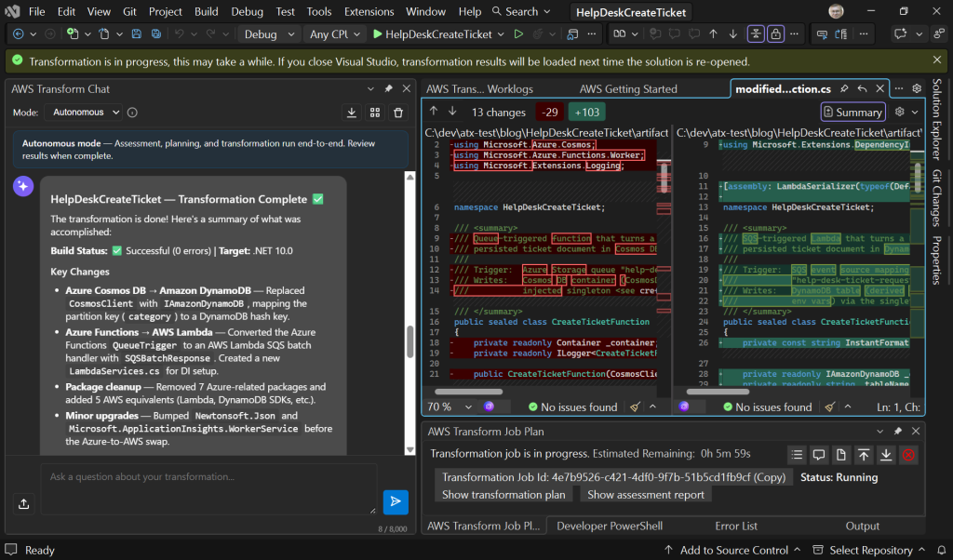
Task: Open the AWS Transform Chat window options chevron
Action: point(370,88)
